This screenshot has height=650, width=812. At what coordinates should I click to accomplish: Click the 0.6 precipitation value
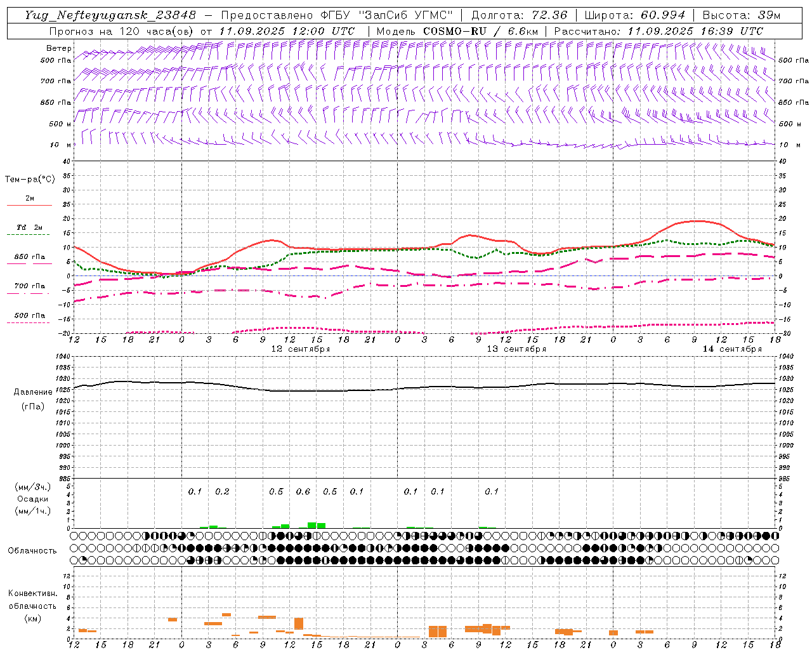point(303,491)
